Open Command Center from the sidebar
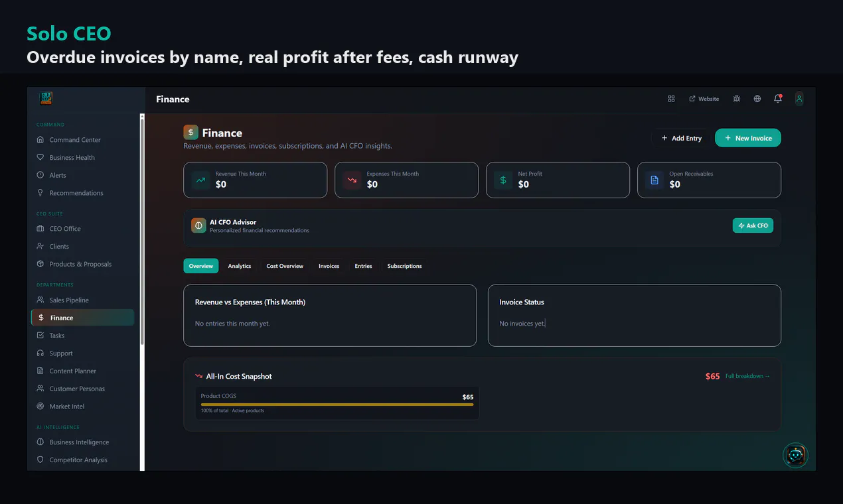Image resolution: width=843 pixels, height=504 pixels. pos(82,140)
